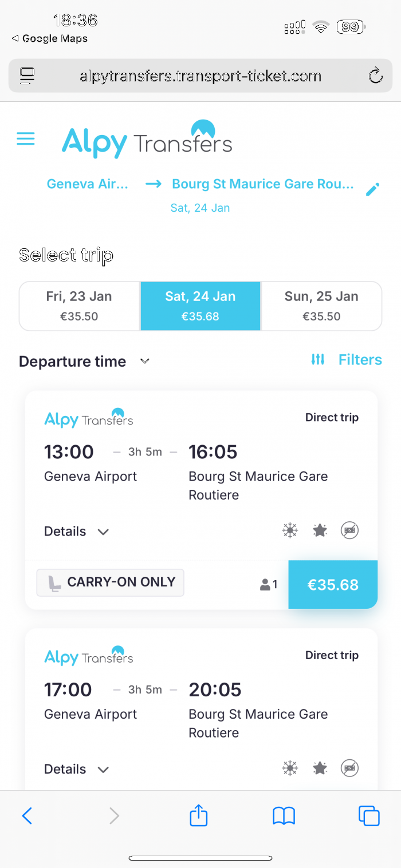Tap the air conditioning snowflake icon on 13:00 trip
Image resolution: width=401 pixels, height=868 pixels.
tap(290, 531)
